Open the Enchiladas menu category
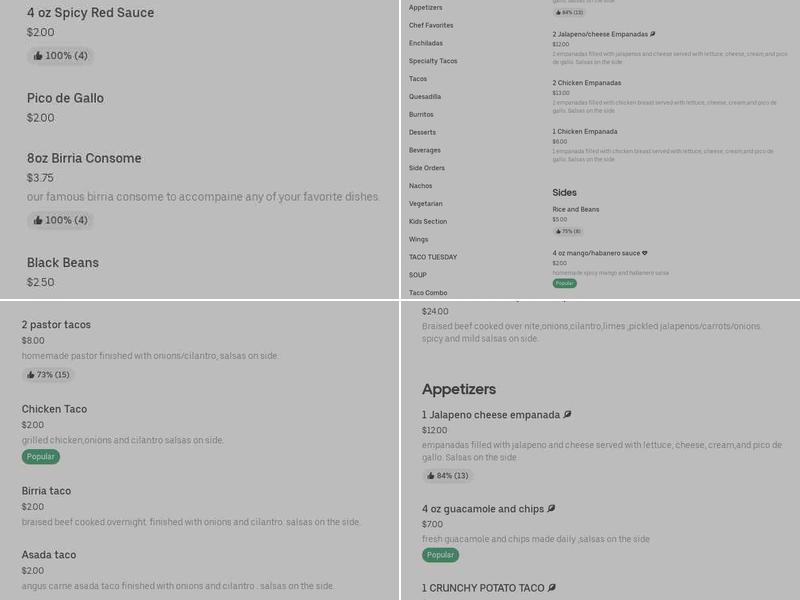The image size is (800, 600). (426, 43)
